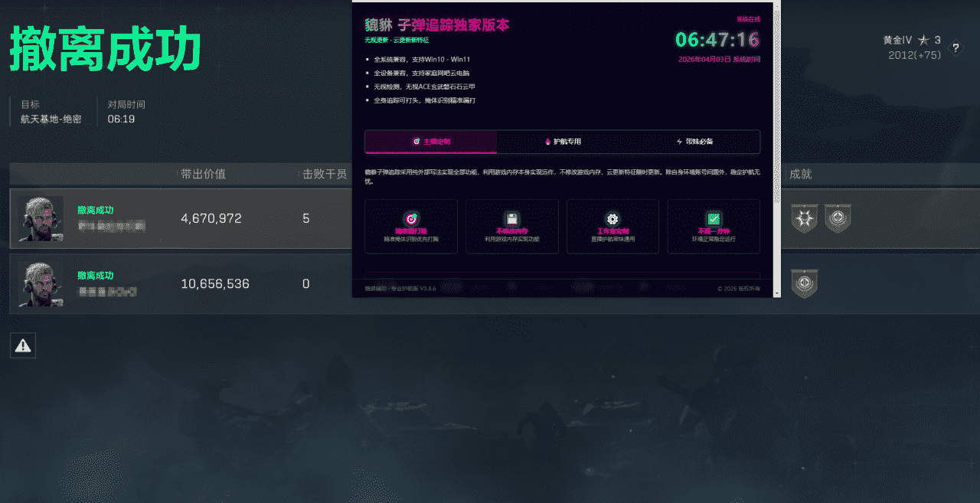Click the lightning icon beside 带妹必备
The height and width of the screenshot is (503, 980).
coord(678,142)
